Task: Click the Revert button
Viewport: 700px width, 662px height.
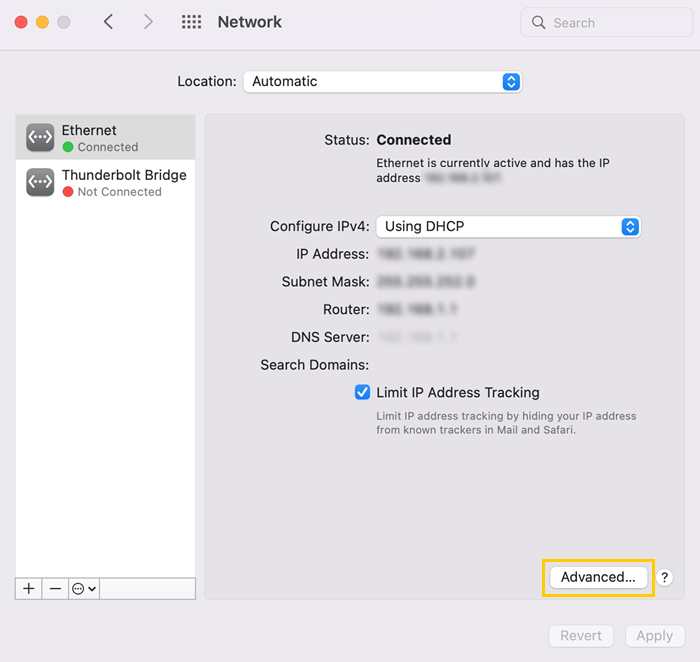Action: point(581,635)
